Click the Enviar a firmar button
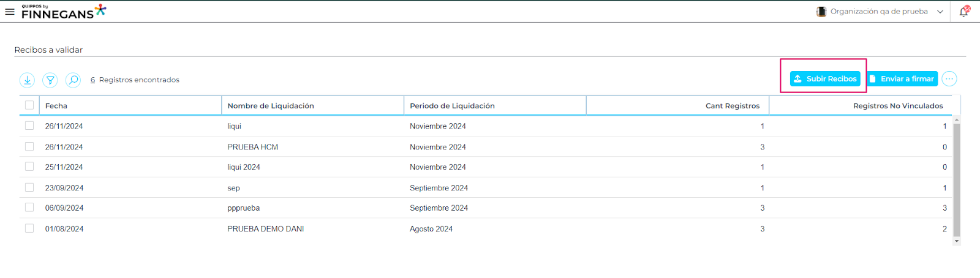The width and height of the screenshot is (980, 278). [x=902, y=79]
